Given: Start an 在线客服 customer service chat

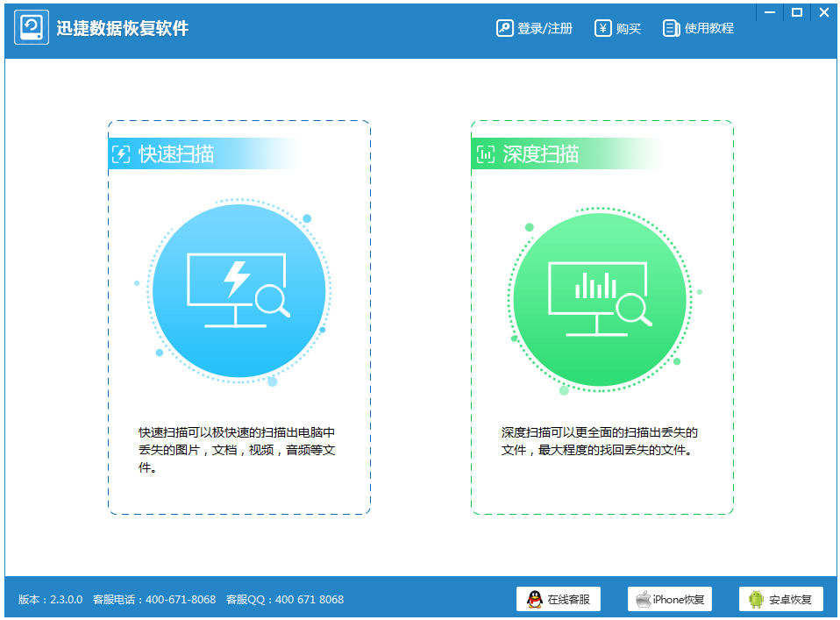Looking at the screenshot, I should point(559,599).
